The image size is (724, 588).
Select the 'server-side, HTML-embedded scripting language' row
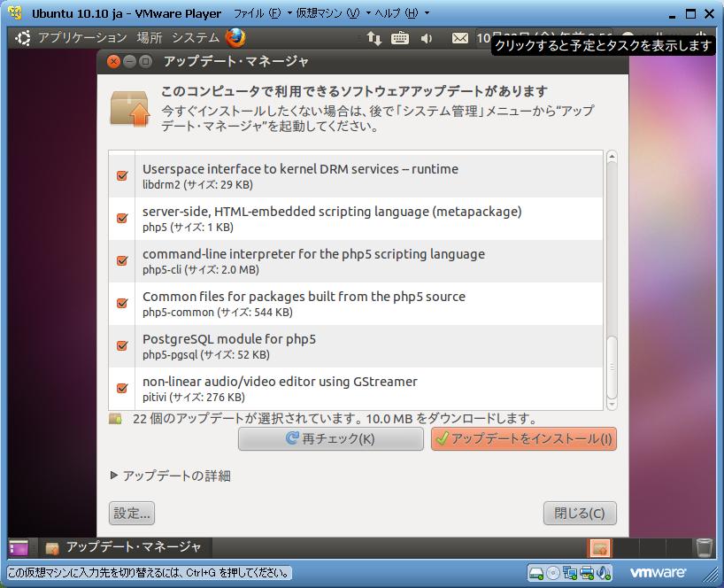(x=356, y=218)
